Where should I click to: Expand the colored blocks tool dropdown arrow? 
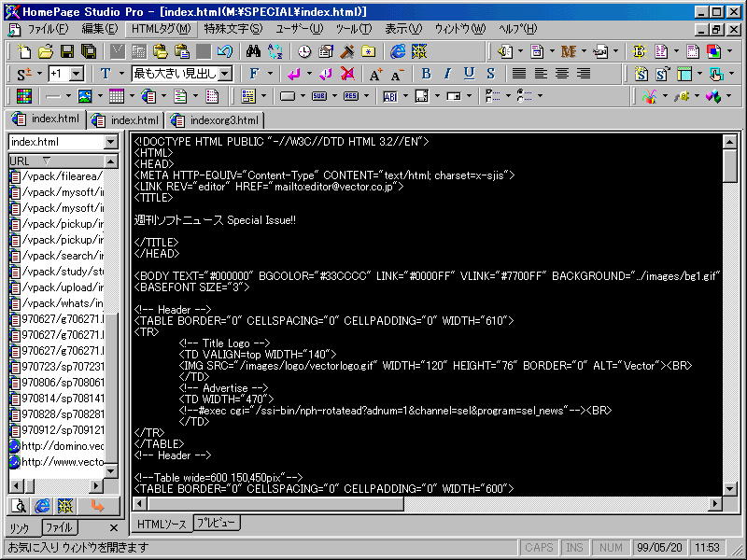(x=729, y=97)
